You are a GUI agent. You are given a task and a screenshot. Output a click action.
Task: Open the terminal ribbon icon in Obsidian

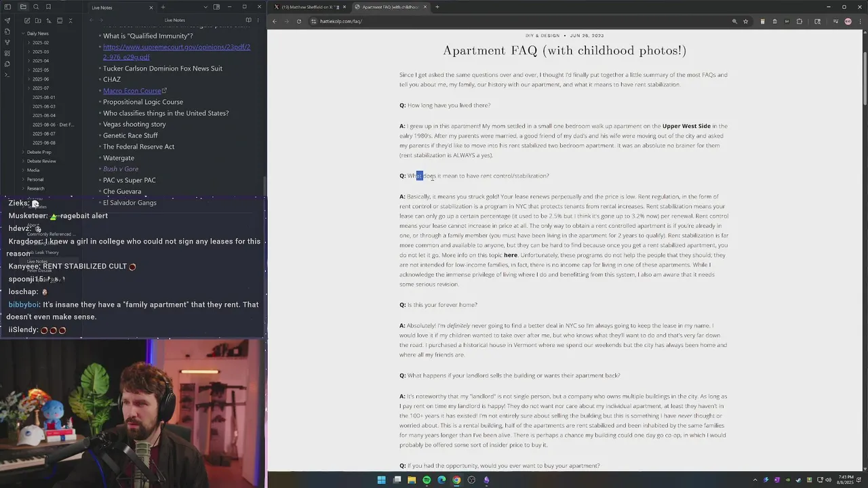[7, 75]
